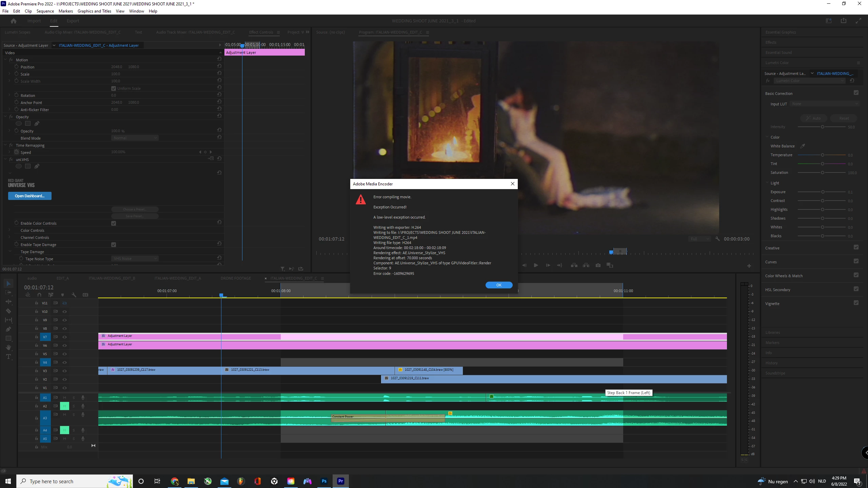Toggle Enable Tape Damage checkbox
Screen dimensions: 868x488
click(114, 245)
